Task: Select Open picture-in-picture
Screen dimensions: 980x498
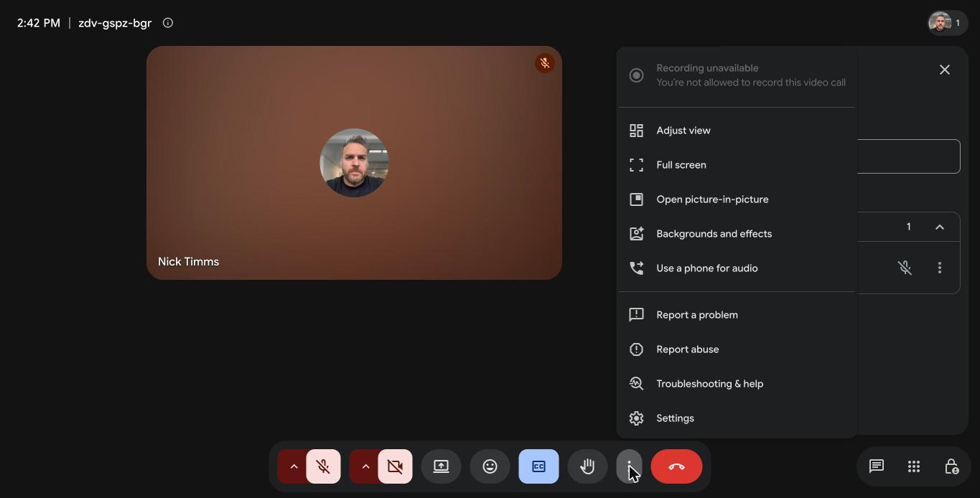Action: [x=737, y=199]
